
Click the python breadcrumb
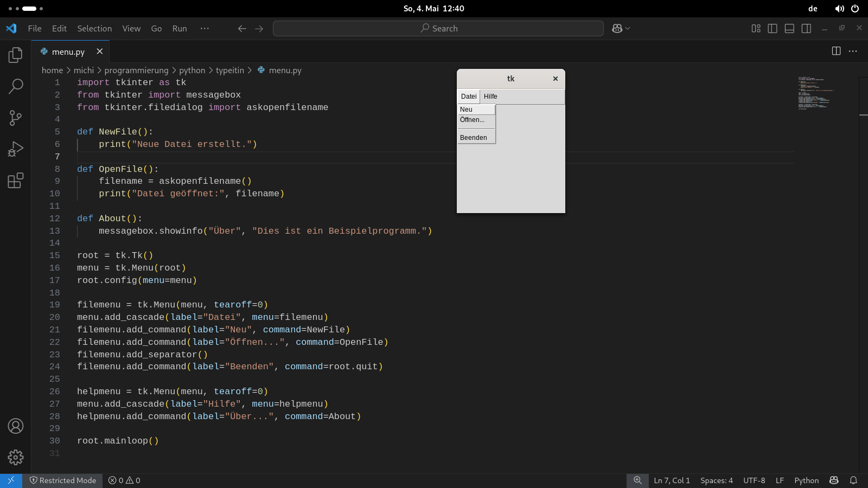pos(192,70)
